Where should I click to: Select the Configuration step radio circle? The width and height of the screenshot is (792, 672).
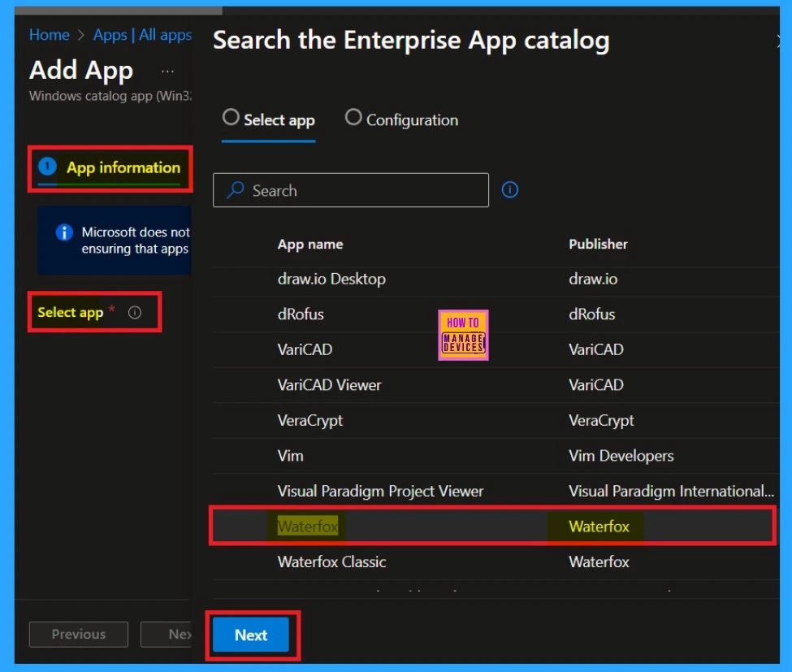pyautogui.click(x=353, y=117)
